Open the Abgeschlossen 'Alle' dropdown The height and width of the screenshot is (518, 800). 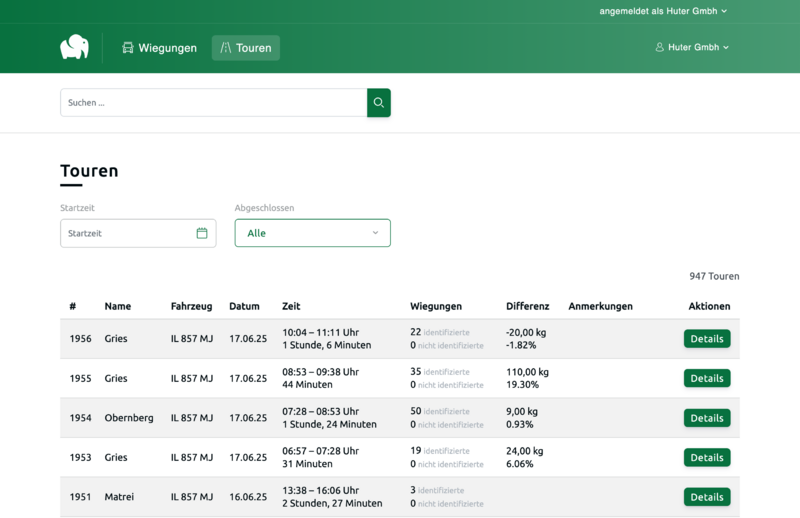tap(313, 233)
